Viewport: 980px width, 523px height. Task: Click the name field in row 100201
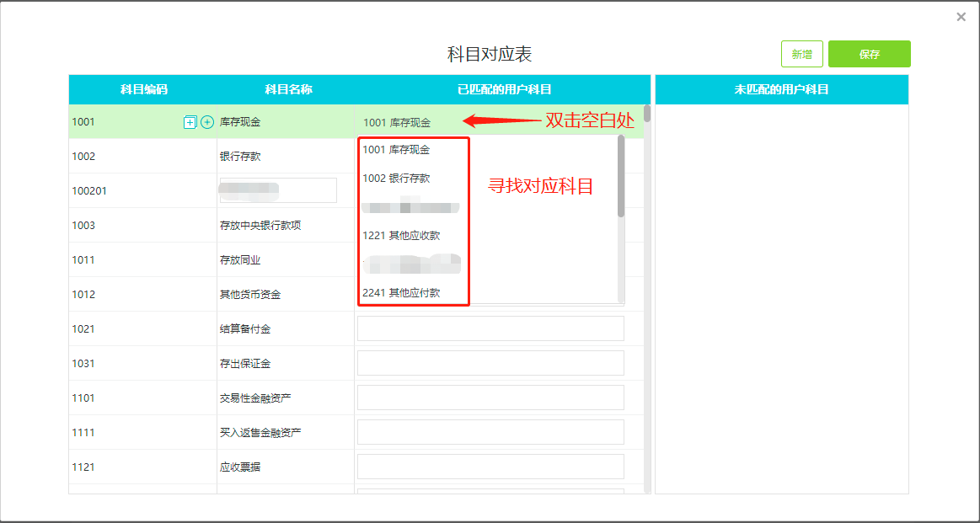[x=278, y=190]
